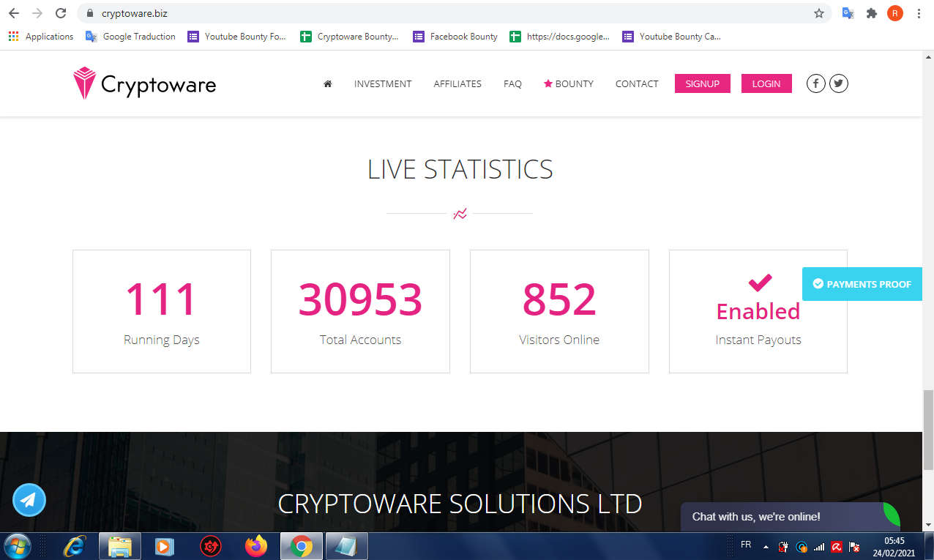The width and height of the screenshot is (934, 560).
Task: Open the power plug battery tray icon
Action: click(x=784, y=547)
